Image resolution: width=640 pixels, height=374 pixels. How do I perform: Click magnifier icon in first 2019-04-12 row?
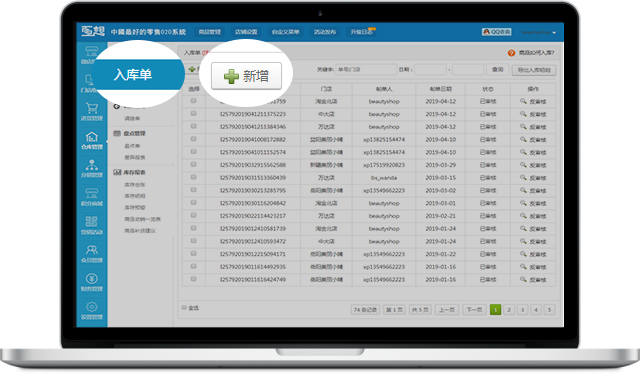coord(523,101)
